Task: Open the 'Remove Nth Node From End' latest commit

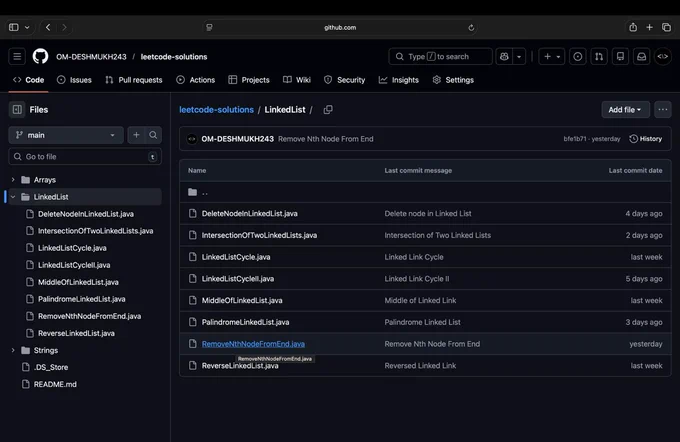Action: pos(326,139)
